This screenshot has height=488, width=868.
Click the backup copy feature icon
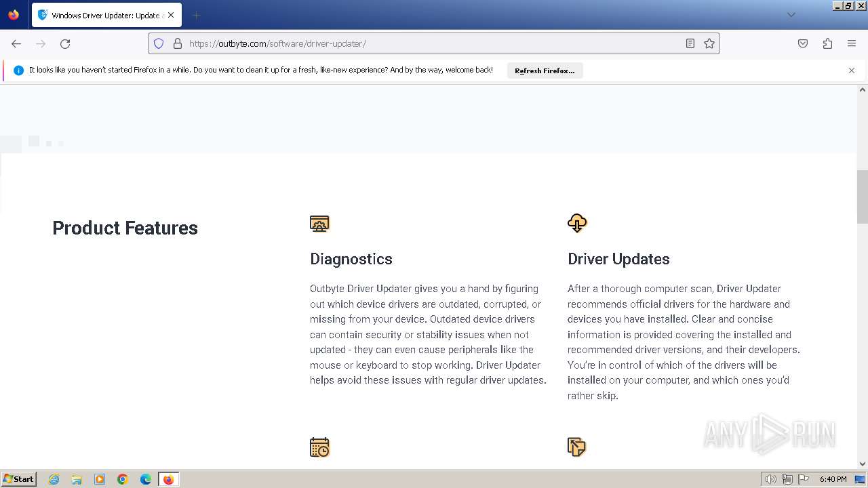(x=576, y=447)
